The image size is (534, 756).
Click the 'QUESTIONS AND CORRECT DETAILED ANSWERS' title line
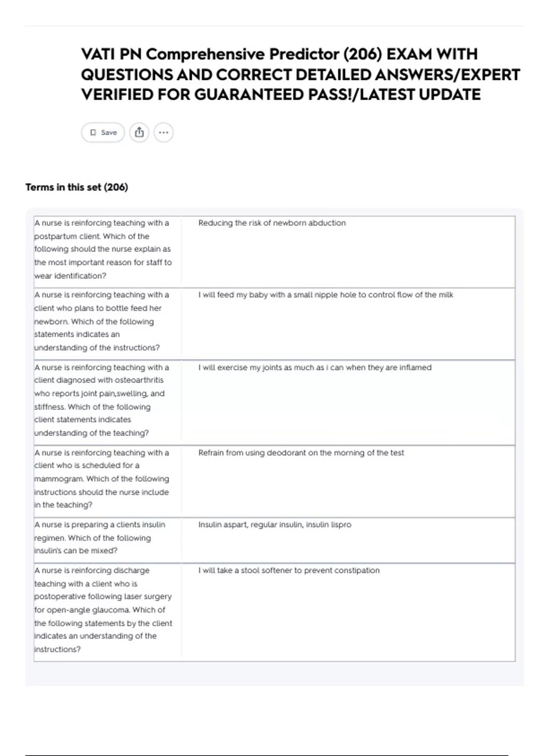(x=300, y=74)
